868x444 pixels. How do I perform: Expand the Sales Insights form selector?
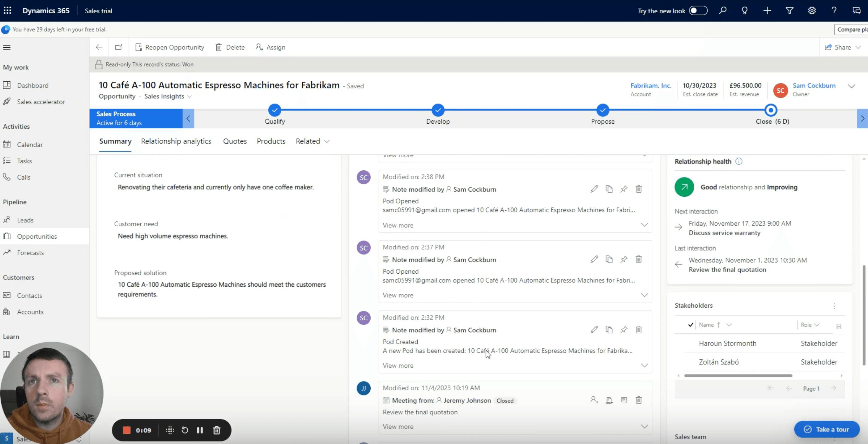pos(168,96)
